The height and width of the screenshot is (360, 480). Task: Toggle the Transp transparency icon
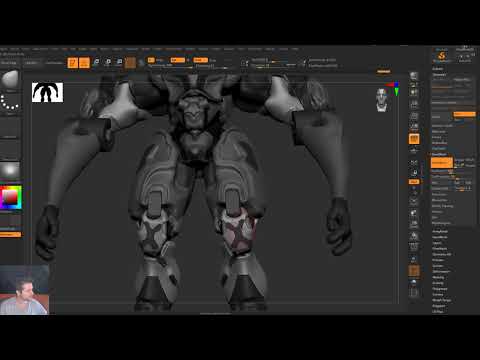(x=414, y=259)
